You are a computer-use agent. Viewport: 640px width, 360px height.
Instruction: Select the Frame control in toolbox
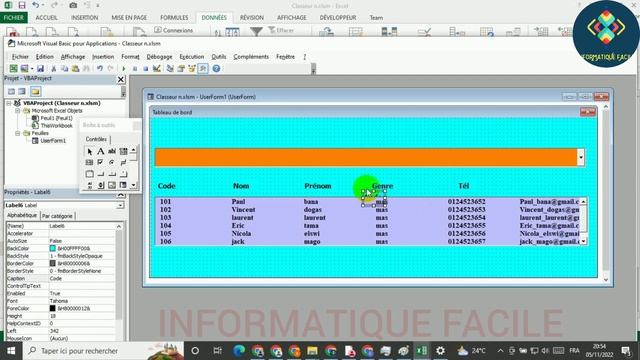pyautogui.click(x=90, y=174)
